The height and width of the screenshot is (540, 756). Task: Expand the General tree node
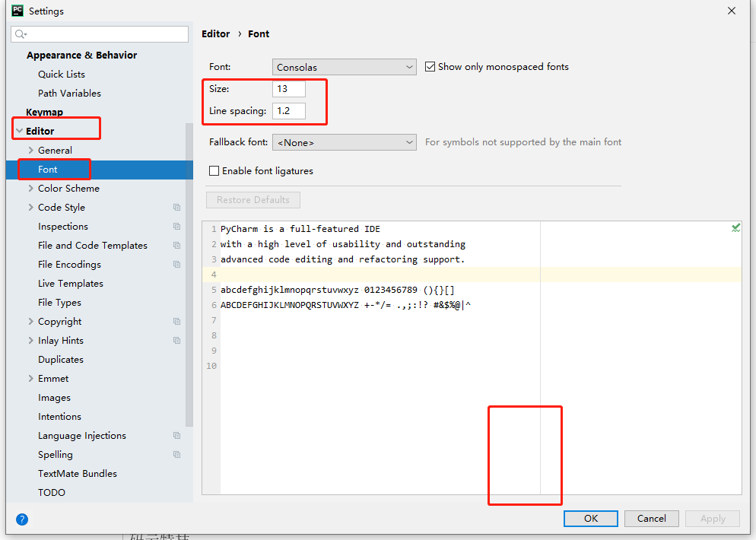(x=31, y=150)
